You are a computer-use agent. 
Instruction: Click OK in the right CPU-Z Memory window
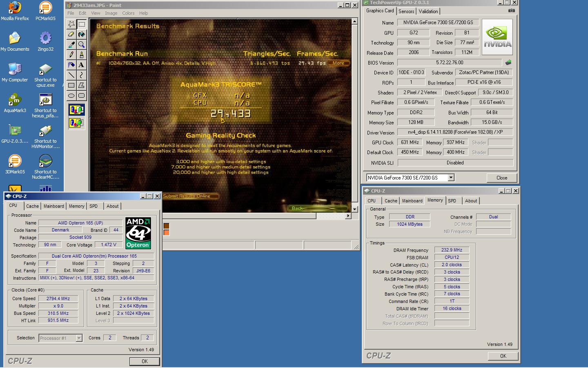pos(503,356)
